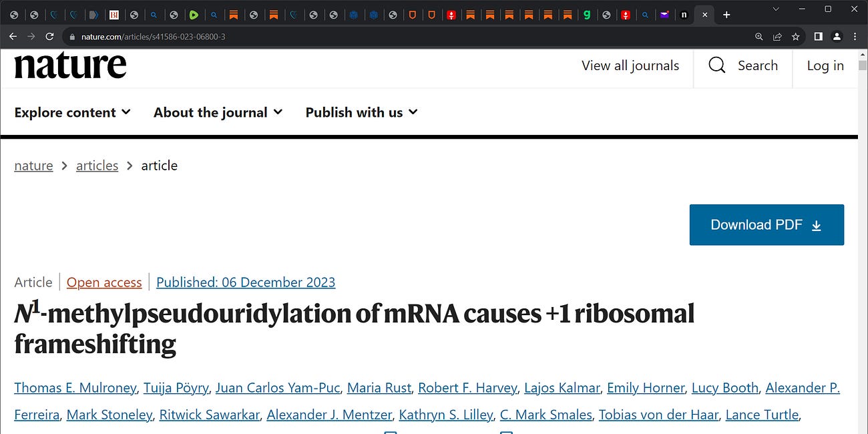Screen dimensions: 868x434
Task: Bookmark this page with the star icon
Action: pyautogui.click(x=795, y=37)
